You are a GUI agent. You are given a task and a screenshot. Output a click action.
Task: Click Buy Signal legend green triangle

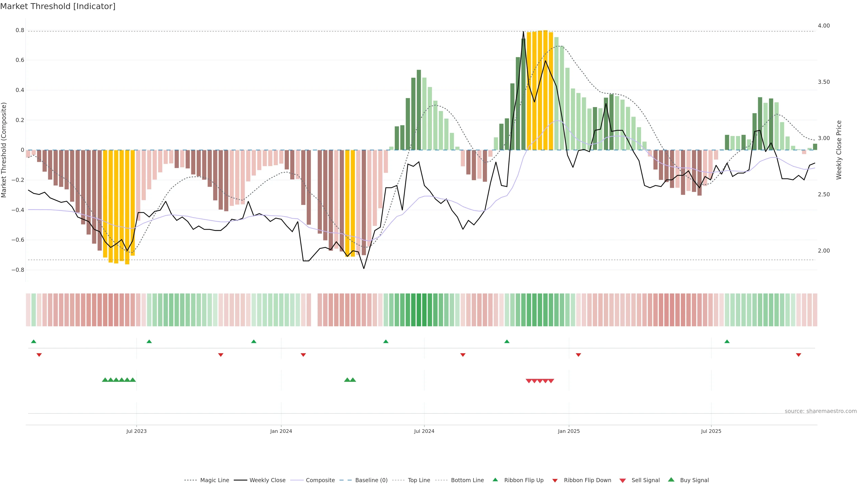671,480
